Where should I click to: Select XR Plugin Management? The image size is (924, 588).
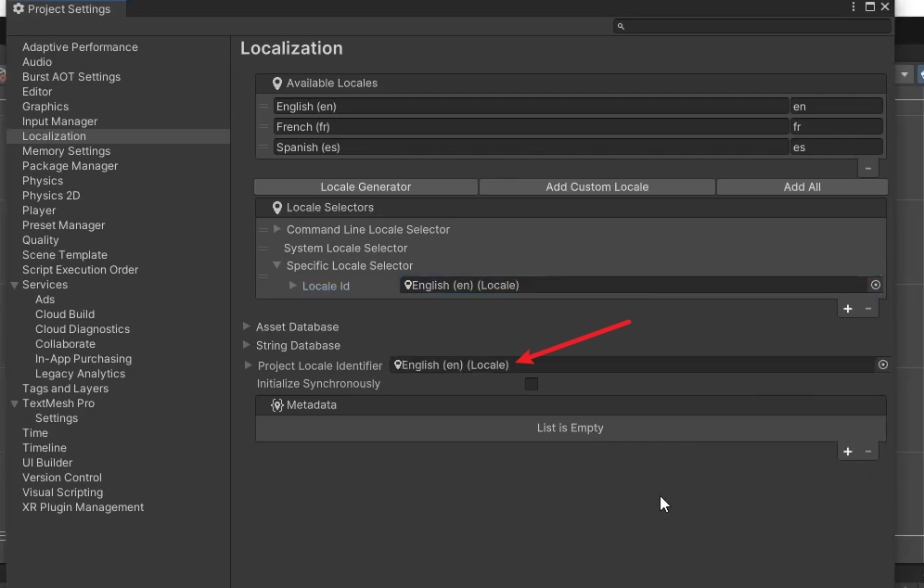[83, 507]
